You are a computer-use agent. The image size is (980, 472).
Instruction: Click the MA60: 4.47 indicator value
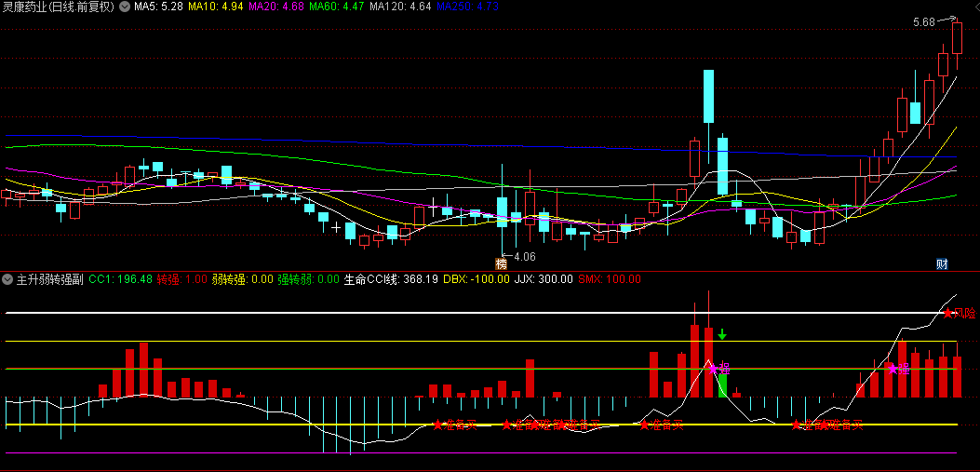[x=336, y=7]
